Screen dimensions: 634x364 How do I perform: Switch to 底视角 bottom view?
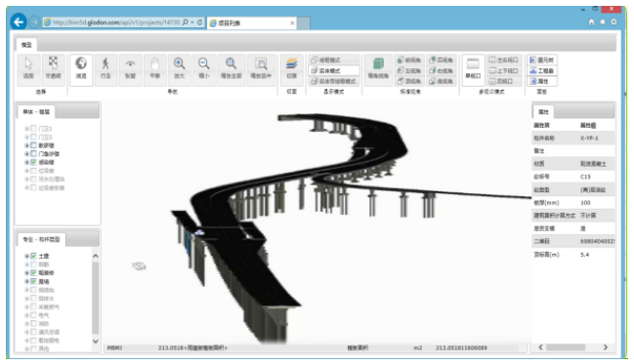[442, 81]
